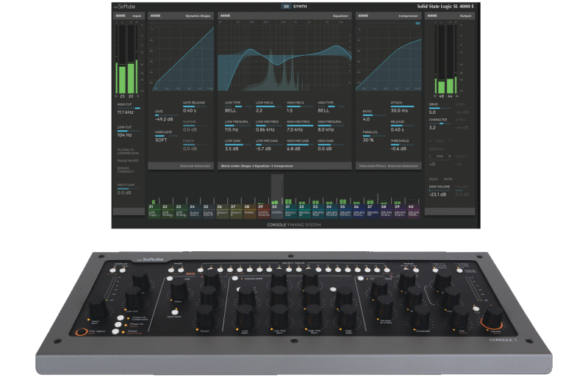588x377 pixels.
Task: Toggle the Hard Gate SOFT setting
Action: tap(161, 140)
